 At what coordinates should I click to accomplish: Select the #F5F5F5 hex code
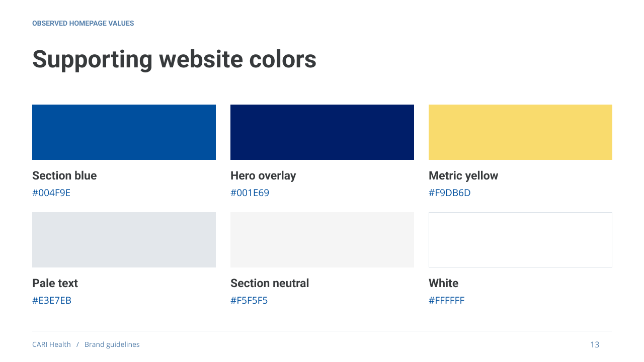point(249,301)
